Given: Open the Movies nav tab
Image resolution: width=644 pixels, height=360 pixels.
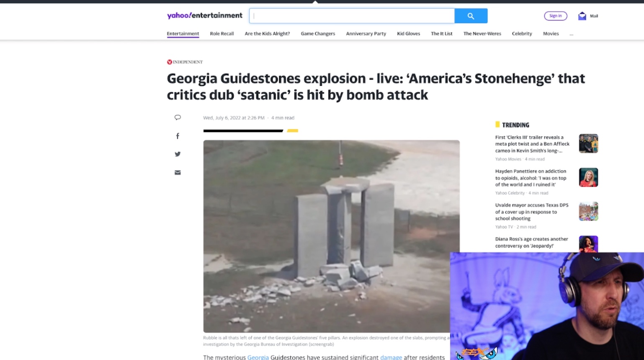Looking at the screenshot, I should point(551,34).
